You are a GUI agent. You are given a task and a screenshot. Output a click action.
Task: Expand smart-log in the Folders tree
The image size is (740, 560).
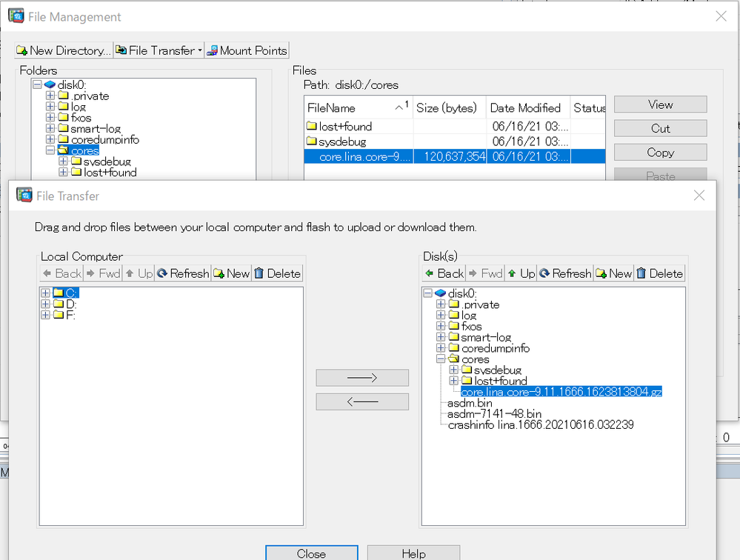pos(50,128)
